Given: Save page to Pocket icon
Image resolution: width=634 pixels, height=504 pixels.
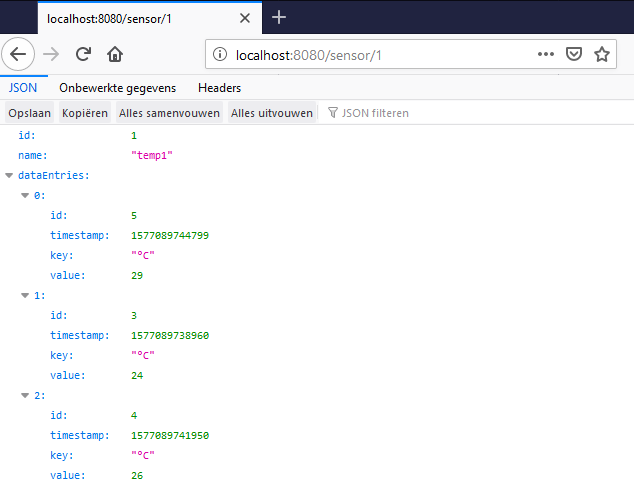Looking at the screenshot, I should coord(574,54).
